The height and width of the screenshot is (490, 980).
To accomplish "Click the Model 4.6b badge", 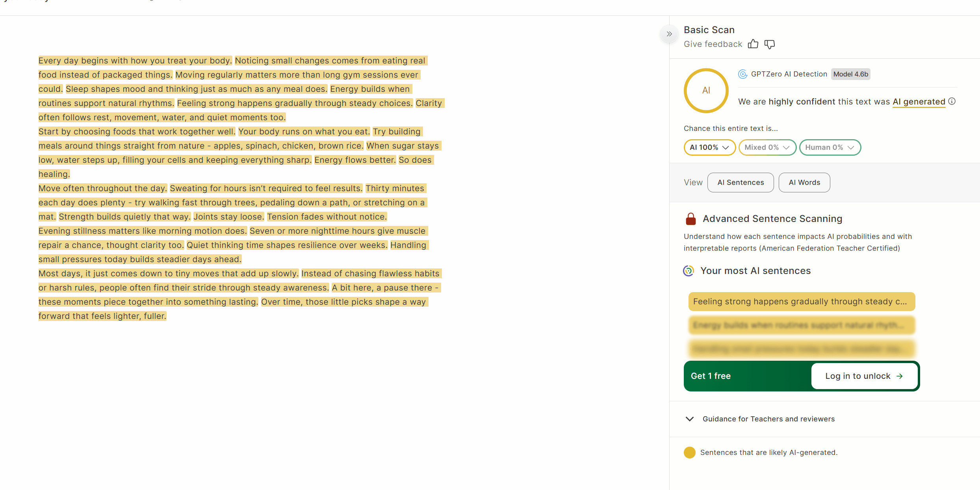I will [851, 74].
